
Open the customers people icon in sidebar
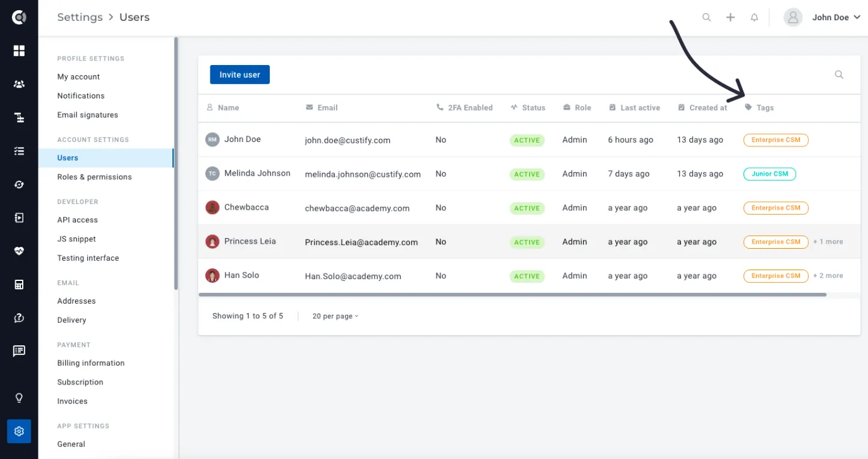click(x=19, y=84)
